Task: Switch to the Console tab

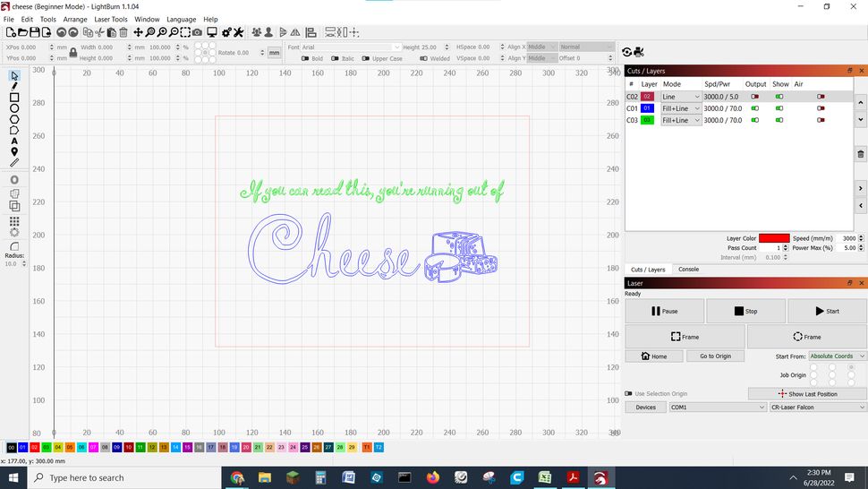Action: [x=688, y=270]
